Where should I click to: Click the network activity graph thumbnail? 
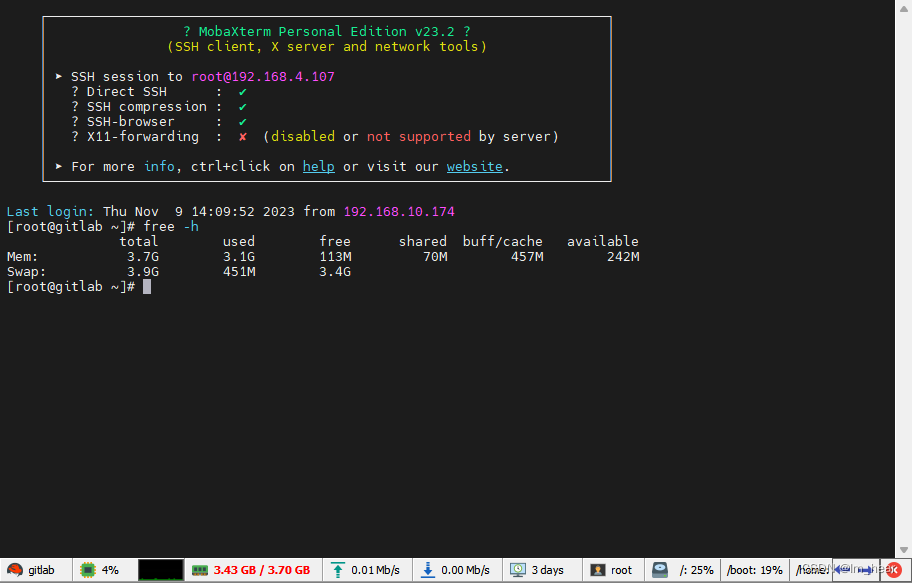pos(161,570)
